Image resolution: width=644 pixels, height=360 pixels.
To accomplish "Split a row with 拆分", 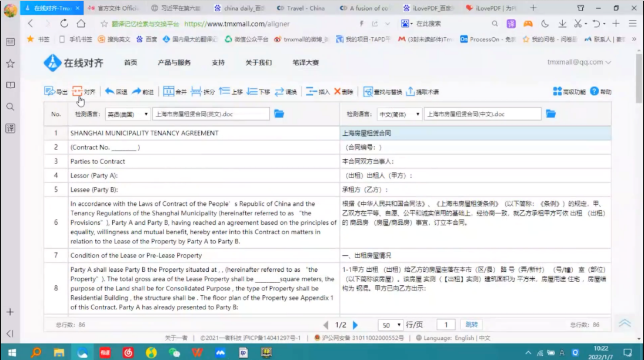I will point(196,92).
